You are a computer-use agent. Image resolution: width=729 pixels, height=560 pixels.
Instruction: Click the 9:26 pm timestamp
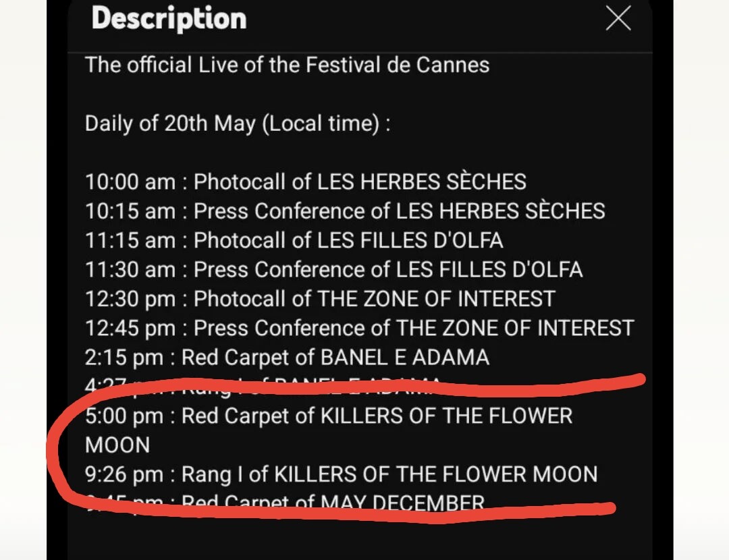(x=124, y=474)
